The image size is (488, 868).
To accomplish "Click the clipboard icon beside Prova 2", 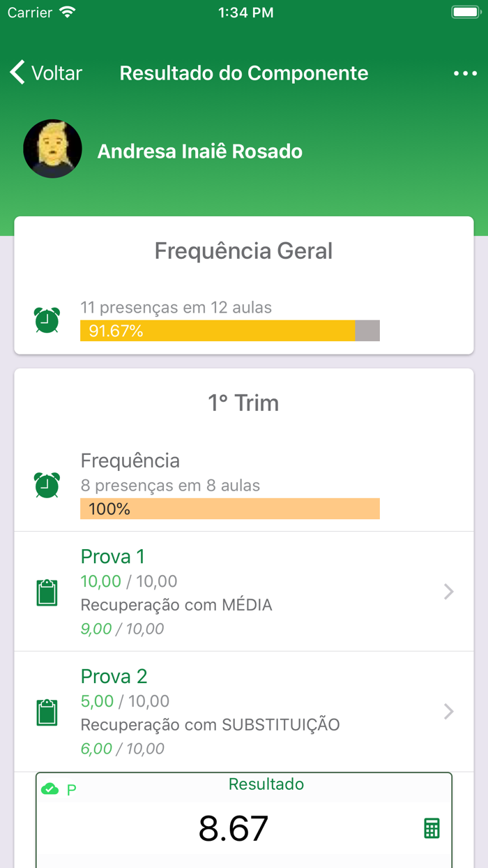I will [46, 712].
